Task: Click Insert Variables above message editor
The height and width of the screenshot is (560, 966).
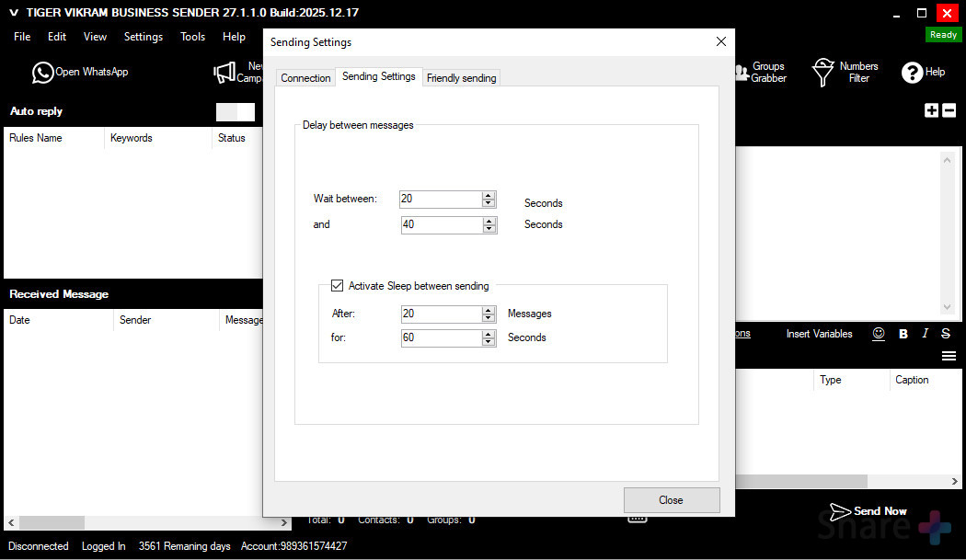Action: coord(819,334)
